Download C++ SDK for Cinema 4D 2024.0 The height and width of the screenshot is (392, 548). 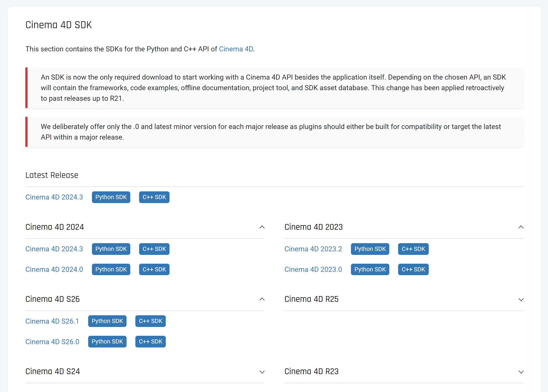click(154, 269)
